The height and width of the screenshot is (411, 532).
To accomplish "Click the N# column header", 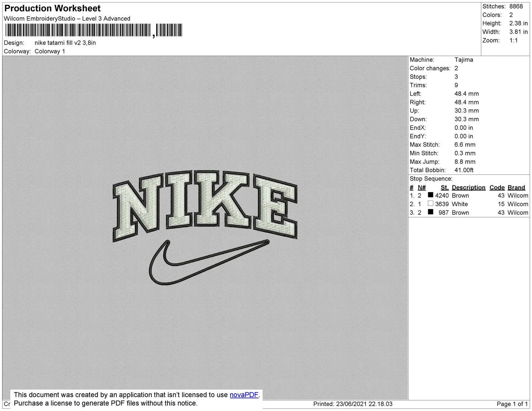I will pyautogui.click(x=422, y=187).
